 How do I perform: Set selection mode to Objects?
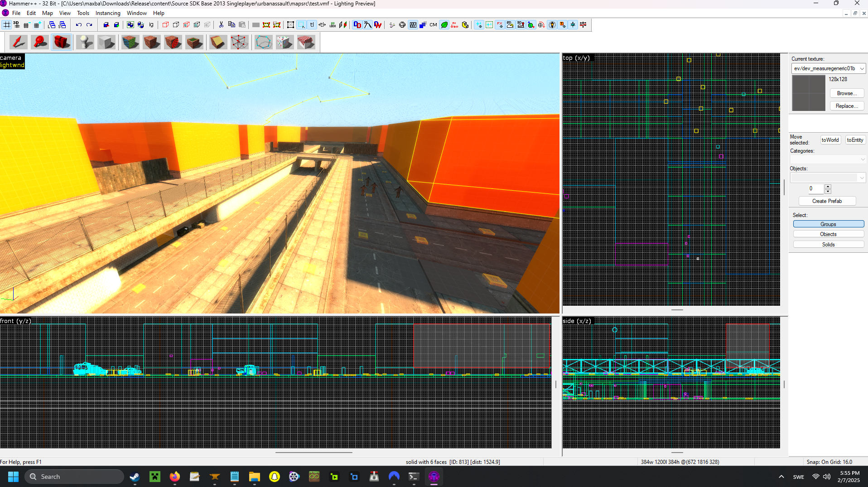coord(828,234)
